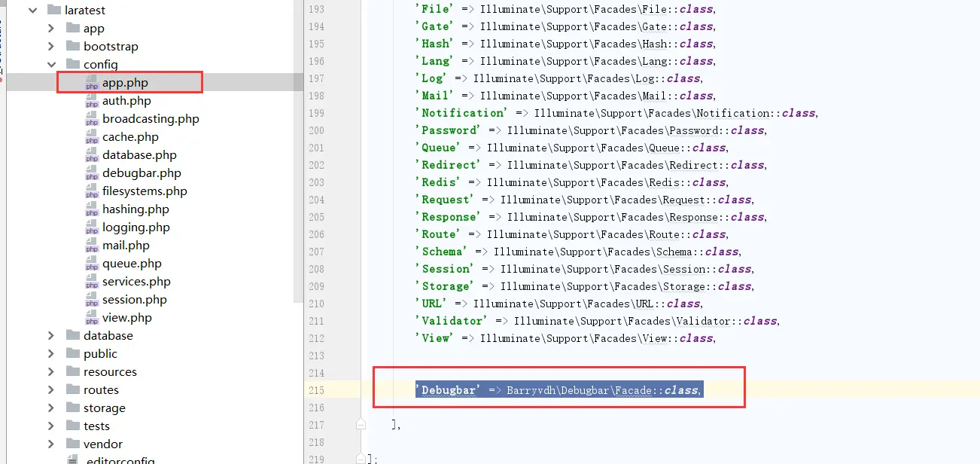Click the logging.php file icon
Screen dimensions: 980x464
click(x=92, y=227)
